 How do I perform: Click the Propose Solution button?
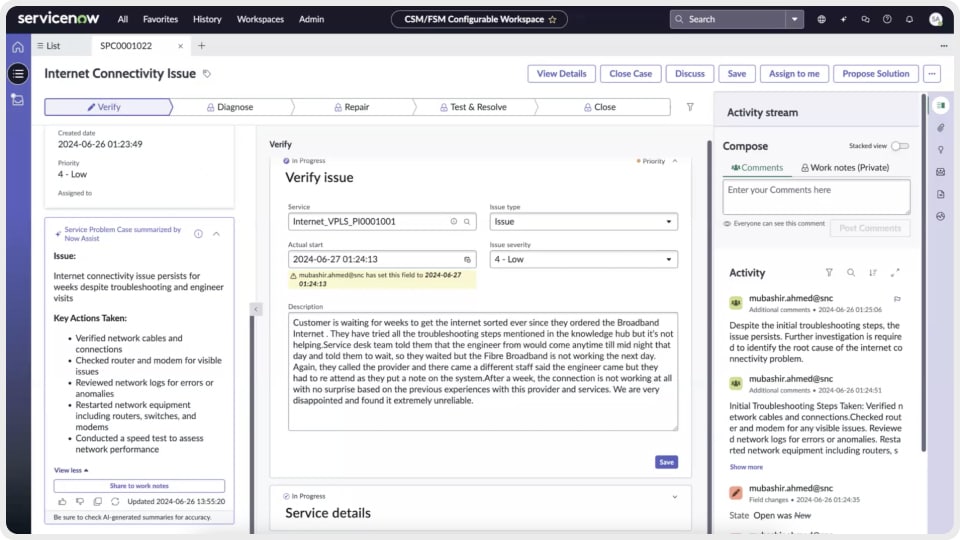(876, 73)
